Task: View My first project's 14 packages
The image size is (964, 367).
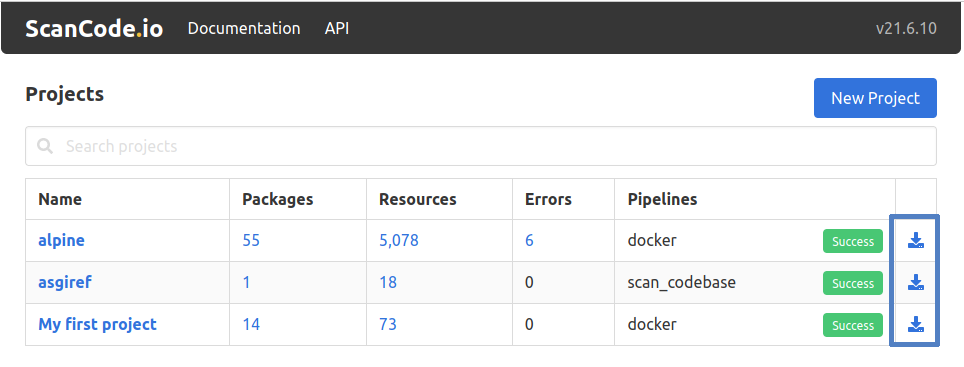Action: pos(251,324)
